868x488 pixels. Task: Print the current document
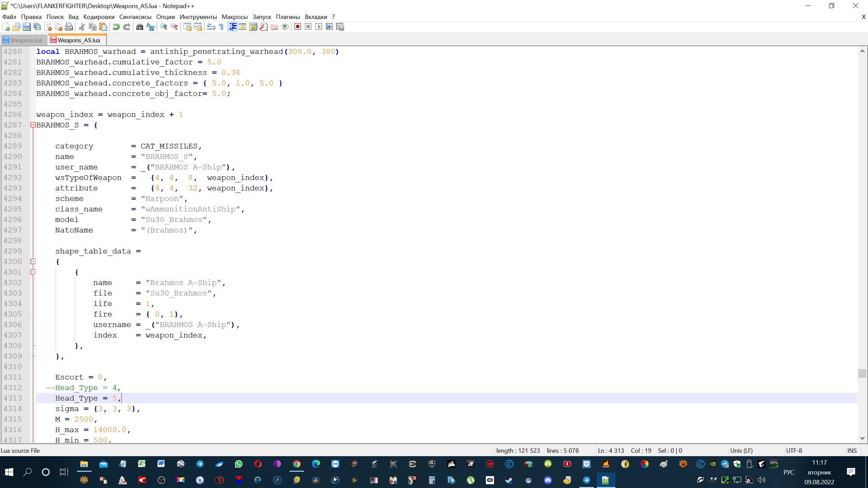click(x=69, y=27)
